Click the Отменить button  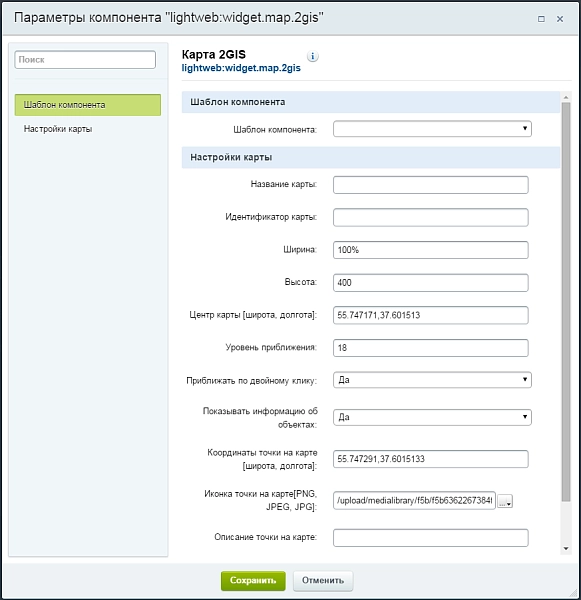tap(323, 580)
